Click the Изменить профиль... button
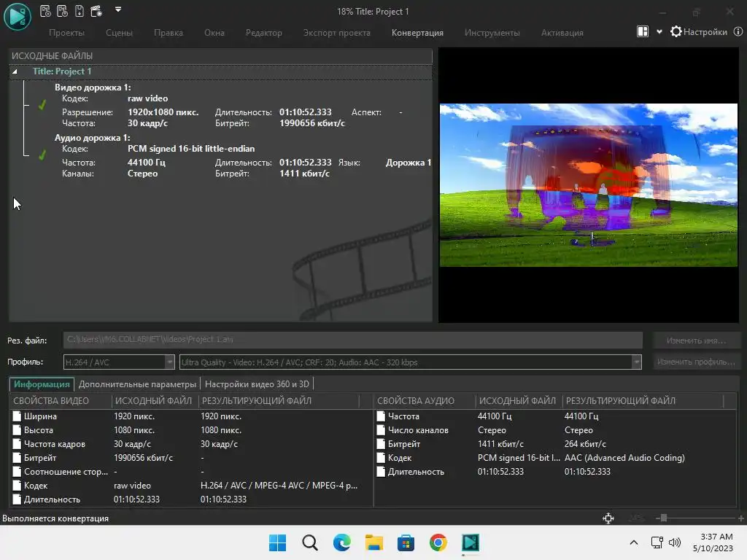The image size is (747, 560). point(697,362)
